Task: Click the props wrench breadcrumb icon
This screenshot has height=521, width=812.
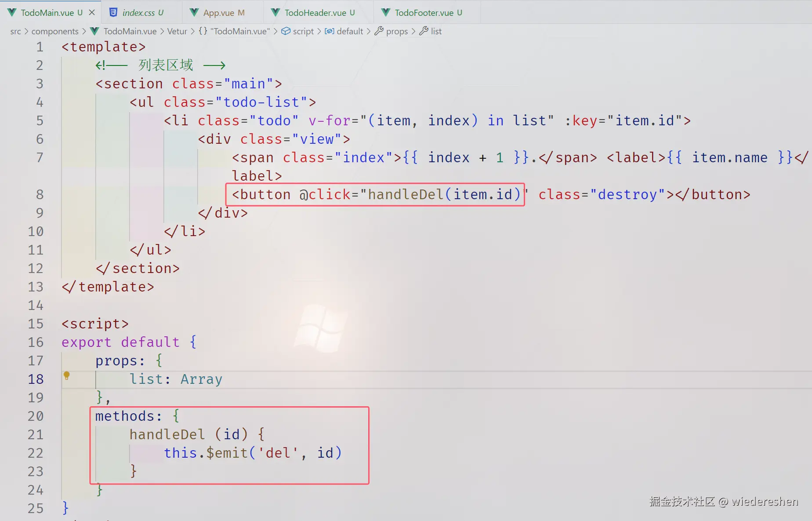Action: [379, 31]
